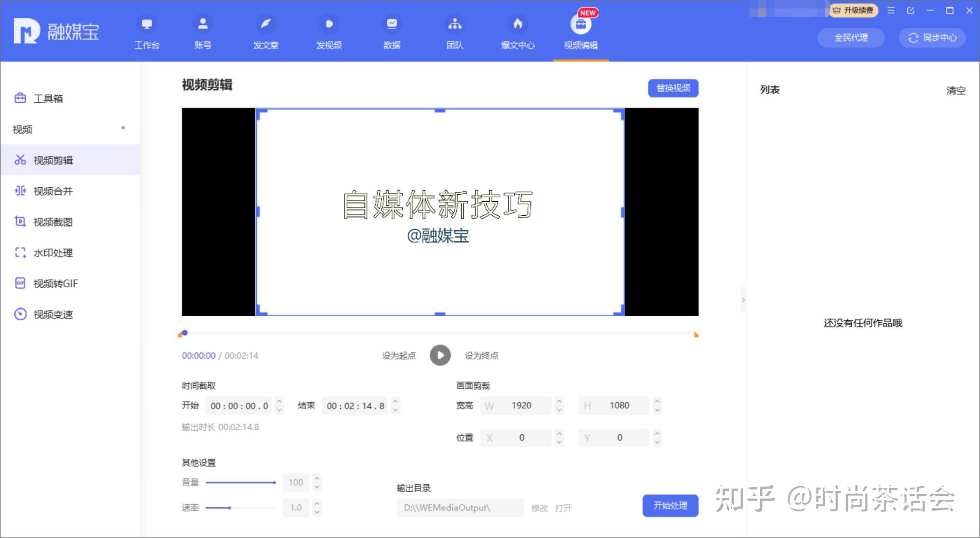Open the 发视频 publish video icon
This screenshot has width=980, height=538.
tap(329, 24)
